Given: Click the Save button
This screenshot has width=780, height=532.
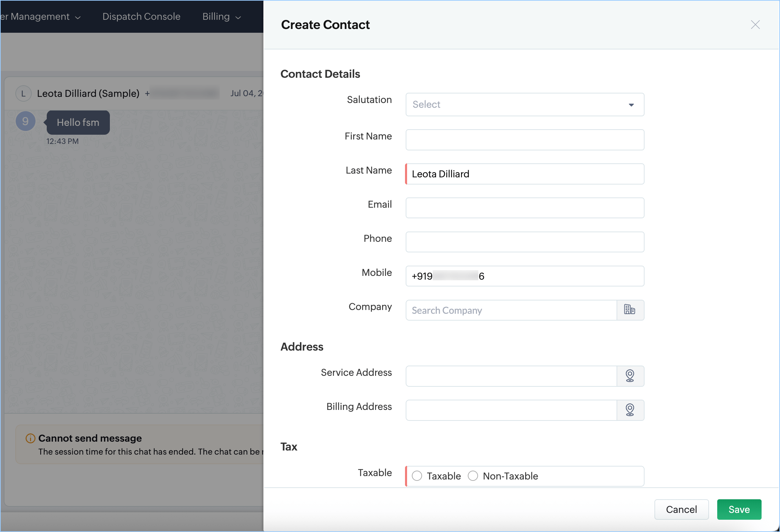Looking at the screenshot, I should pyautogui.click(x=739, y=509).
